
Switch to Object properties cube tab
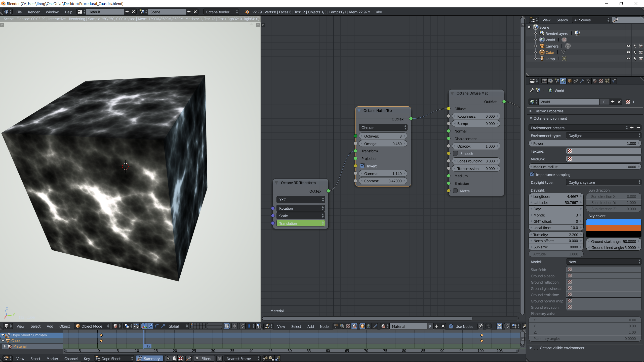click(570, 81)
